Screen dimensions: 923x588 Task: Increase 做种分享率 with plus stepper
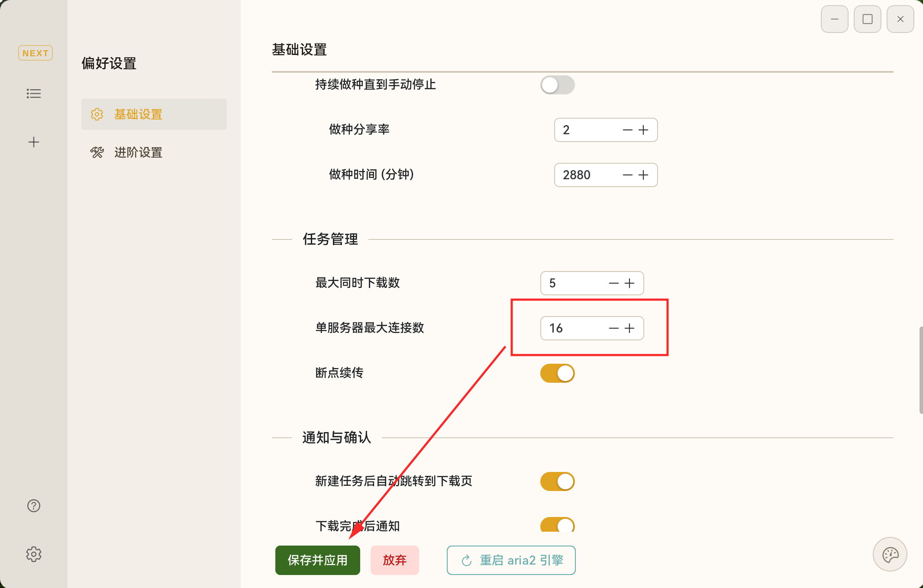pyautogui.click(x=643, y=130)
